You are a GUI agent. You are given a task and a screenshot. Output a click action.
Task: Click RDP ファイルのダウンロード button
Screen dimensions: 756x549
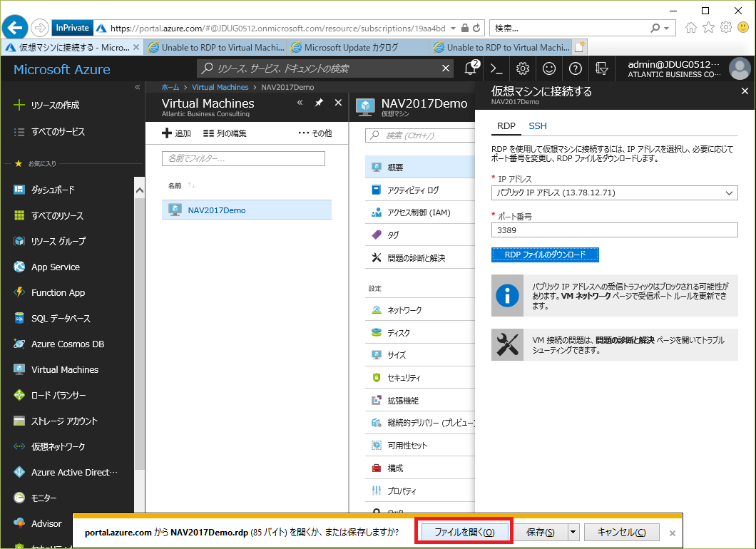tap(545, 255)
